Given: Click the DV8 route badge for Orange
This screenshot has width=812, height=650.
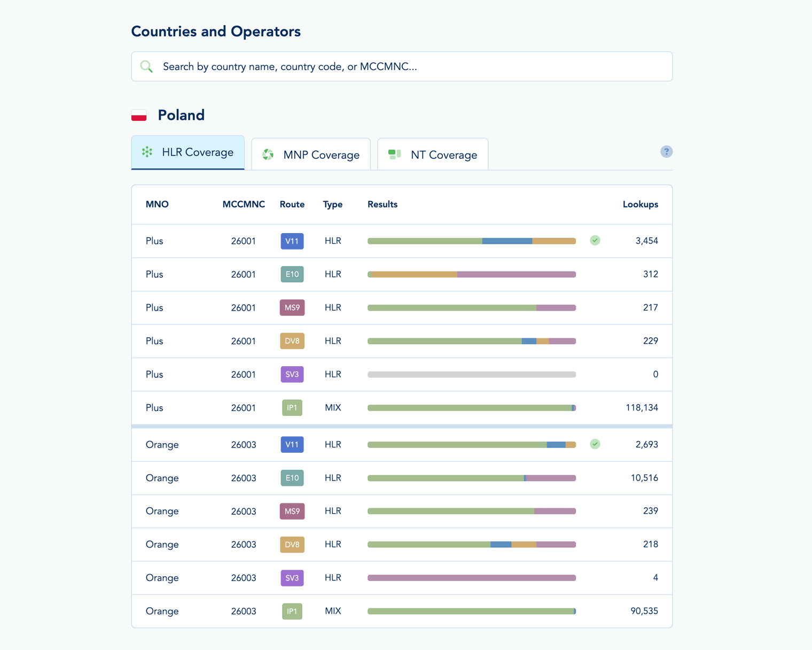Looking at the screenshot, I should [292, 545].
